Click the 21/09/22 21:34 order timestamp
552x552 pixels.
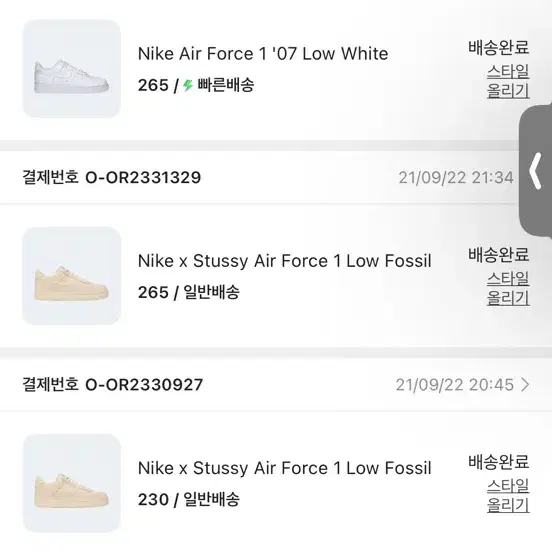click(456, 177)
